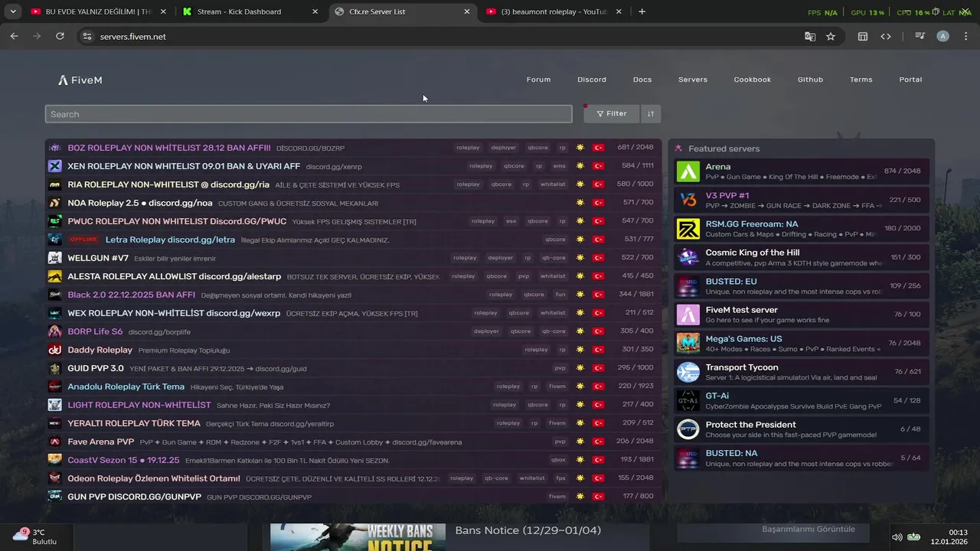Click the Turkish flag on BOZ ROLEPLAY row
Screen dimensions: 980x551
599,148
